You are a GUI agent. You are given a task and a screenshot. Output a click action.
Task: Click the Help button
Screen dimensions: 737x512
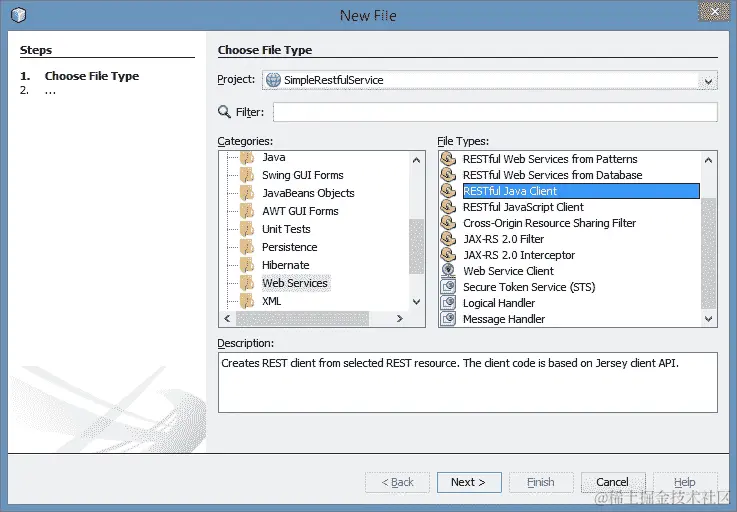coord(685,482)
